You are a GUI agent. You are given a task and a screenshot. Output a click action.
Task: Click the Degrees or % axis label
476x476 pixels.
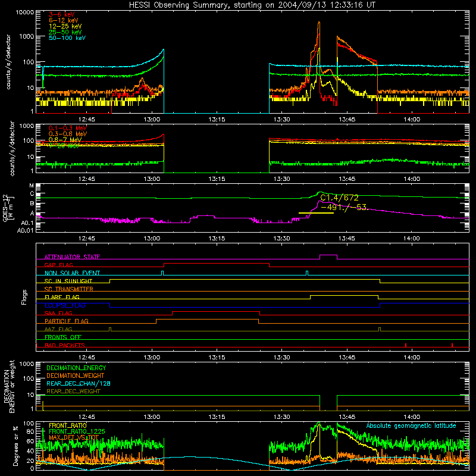(16, 446)
